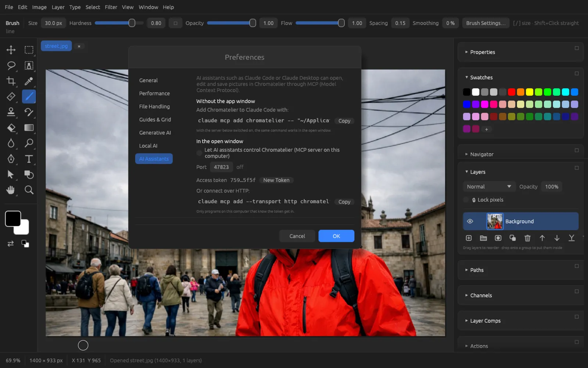Select the Gradient tool

pos(29,128)
